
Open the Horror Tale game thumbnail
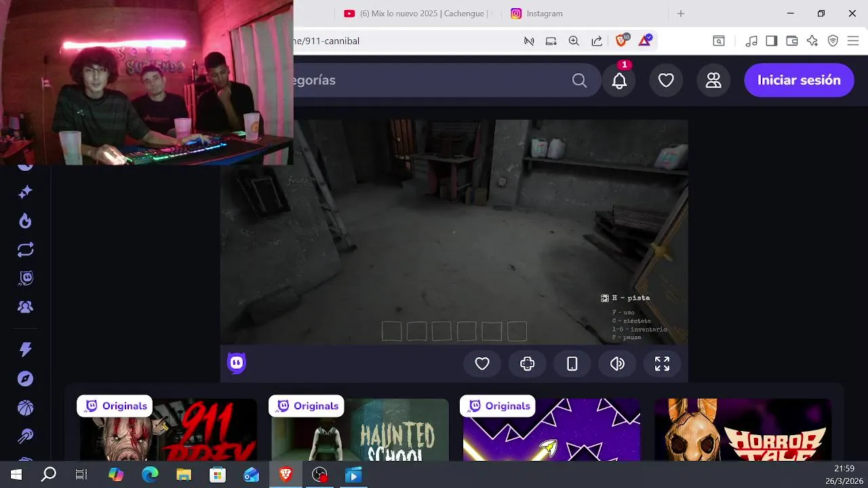point(743,430)
